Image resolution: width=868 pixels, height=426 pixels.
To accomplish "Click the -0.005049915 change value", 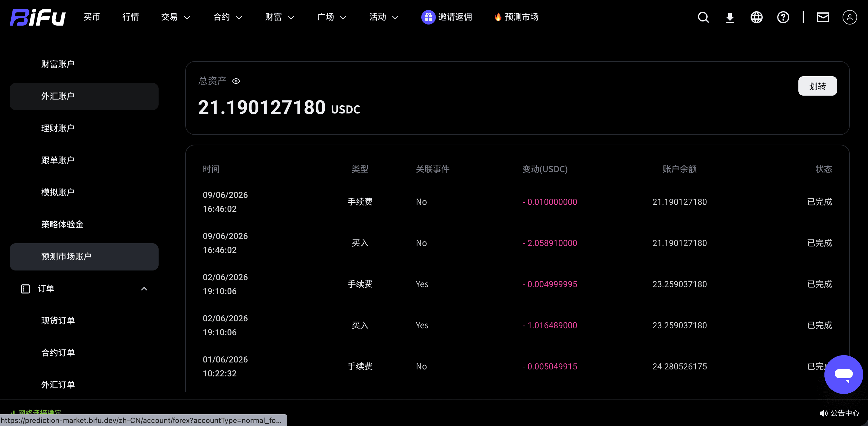I will coord(550,366).
